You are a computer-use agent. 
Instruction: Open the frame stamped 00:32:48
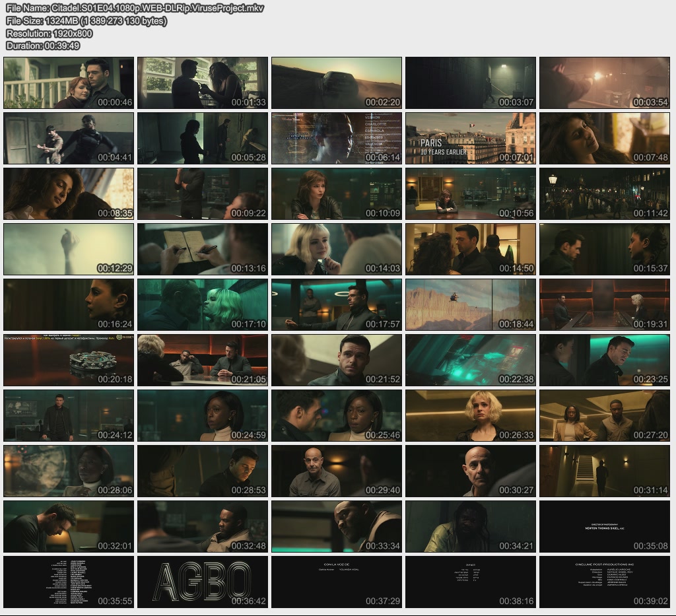[x=203, y=526]
